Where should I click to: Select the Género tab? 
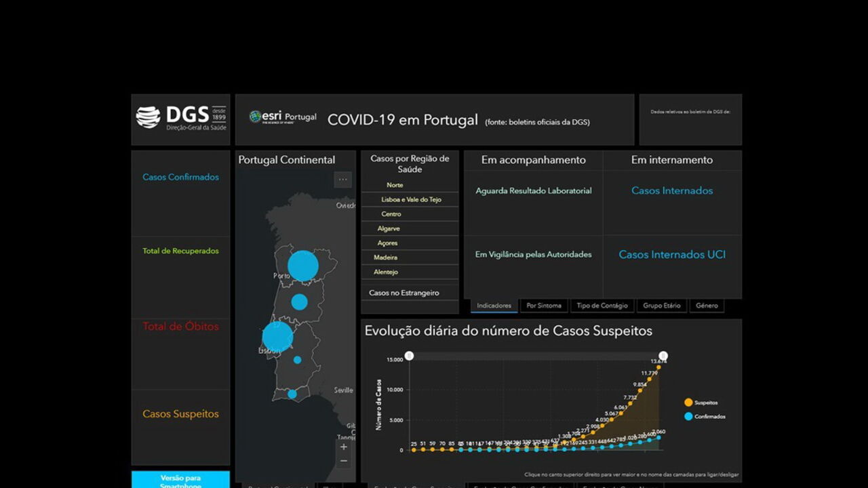tap(706, 306)
